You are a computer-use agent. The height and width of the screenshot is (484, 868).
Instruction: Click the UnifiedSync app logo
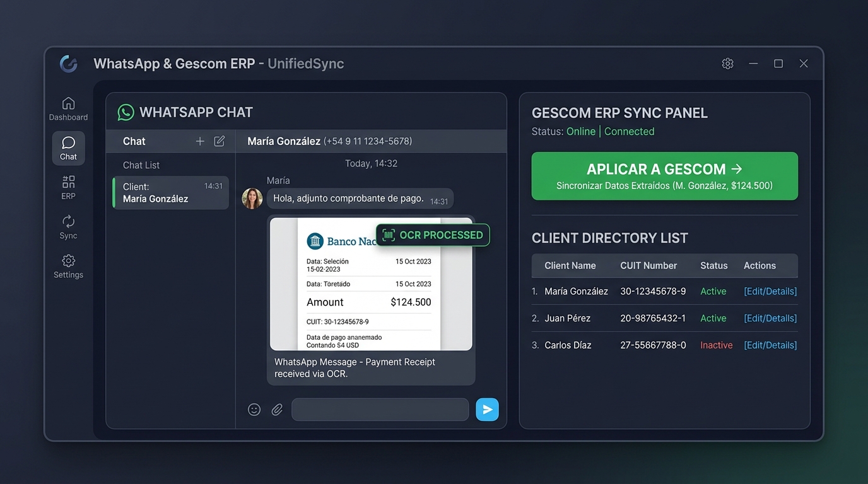pos(68,64)
